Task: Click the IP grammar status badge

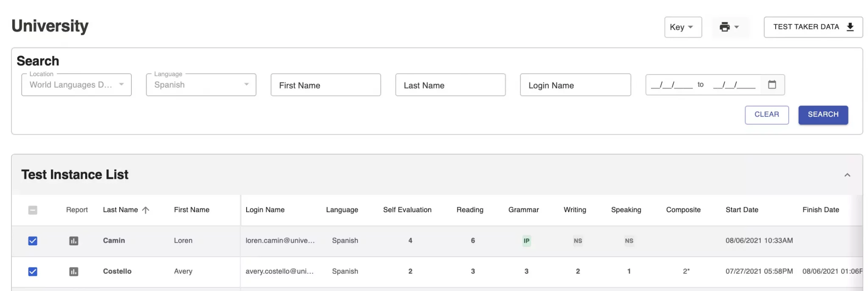Action: [x=526, y=241]
